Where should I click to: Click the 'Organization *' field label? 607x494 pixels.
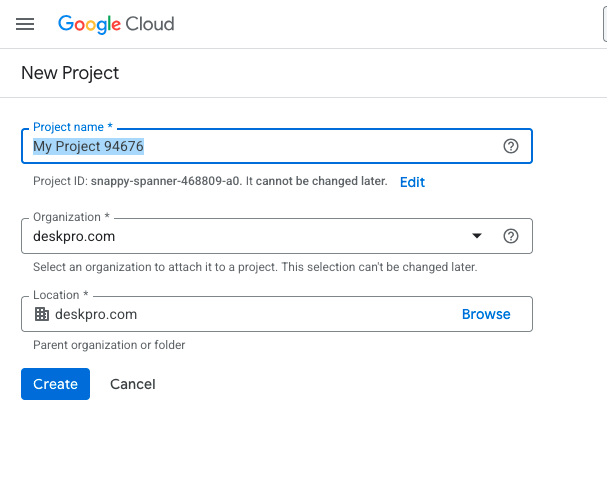point(71,217)
